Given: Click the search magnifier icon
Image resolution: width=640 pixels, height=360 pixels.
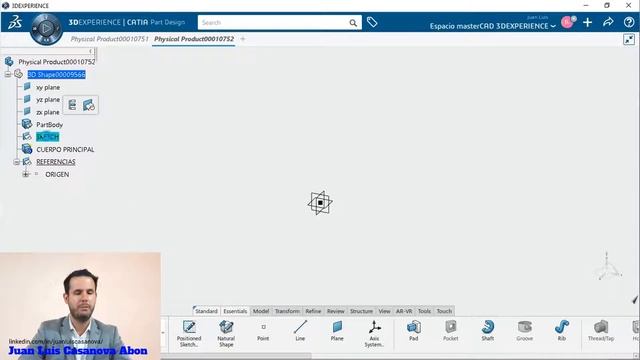Looking at the screenshot, I should click(353, 23).
